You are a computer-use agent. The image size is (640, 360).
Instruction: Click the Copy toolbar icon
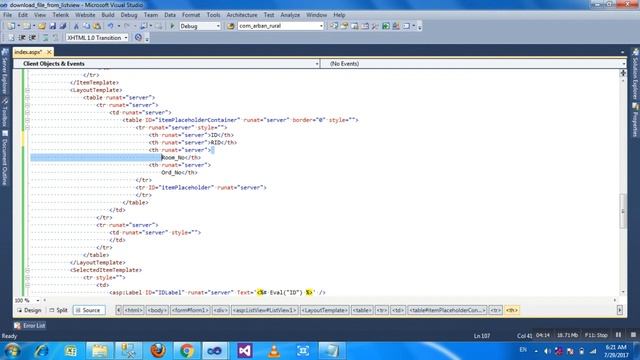click(86, 26)
